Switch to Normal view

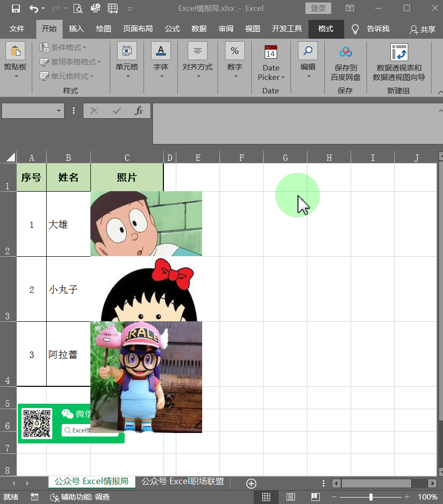266,497
